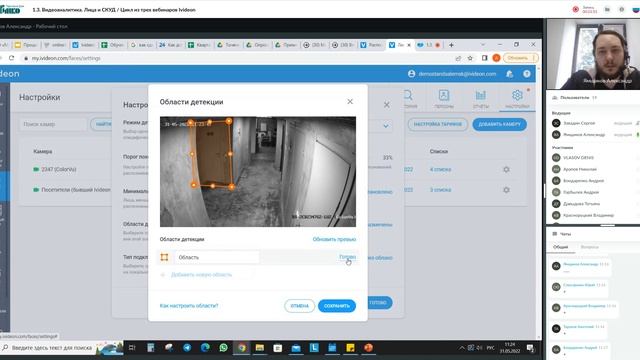Show hidden system tray icons
Screen dimensions: 640x360
point(462,348)
